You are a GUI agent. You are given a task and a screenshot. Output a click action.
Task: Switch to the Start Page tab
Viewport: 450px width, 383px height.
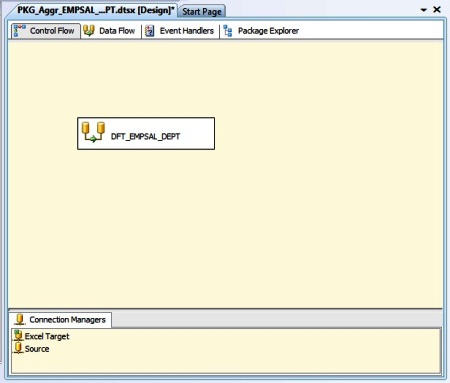tap(202, 11)
